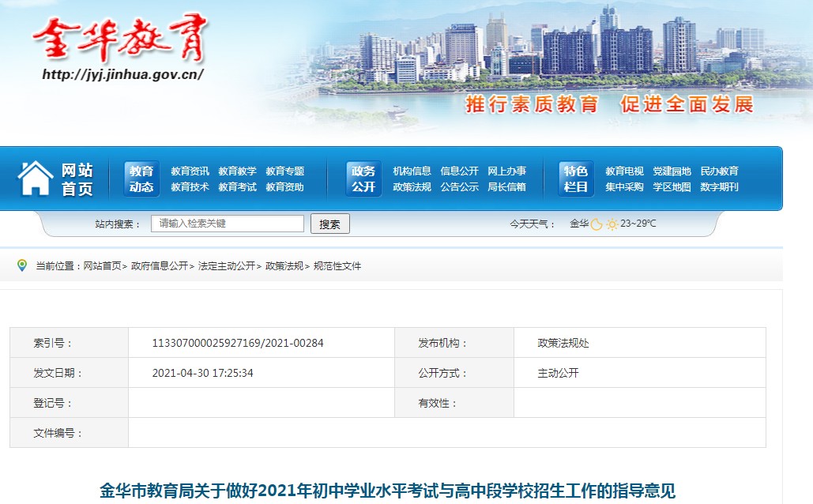This screenshot has width=813, height=504.
Task: Visit 学区地图 page
Action: point(672,186)
